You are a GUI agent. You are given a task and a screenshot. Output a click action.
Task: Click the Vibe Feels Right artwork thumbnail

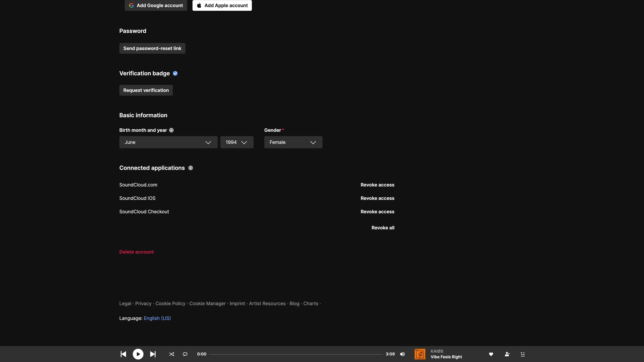[x=420, y=354]
